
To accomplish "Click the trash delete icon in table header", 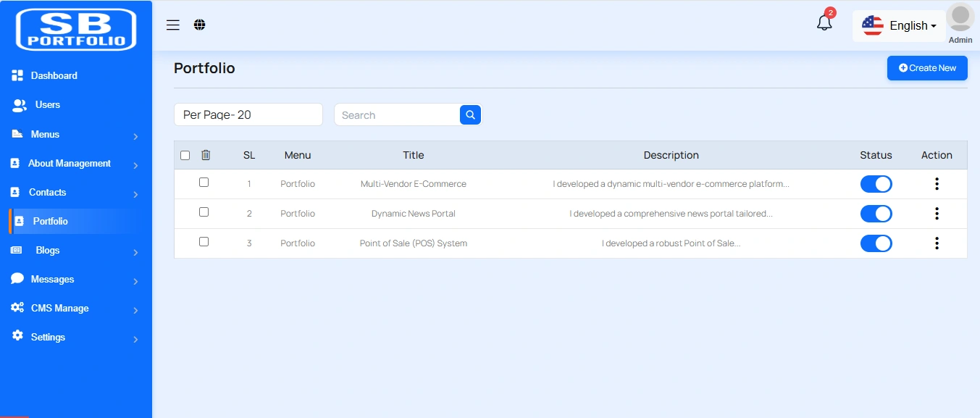I will [x=206, y=155].
